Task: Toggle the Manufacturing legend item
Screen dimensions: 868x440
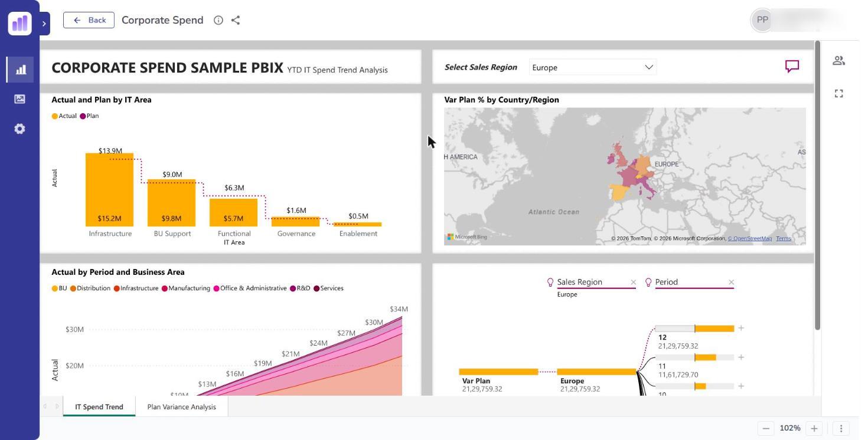Action: tap(186, 288)
